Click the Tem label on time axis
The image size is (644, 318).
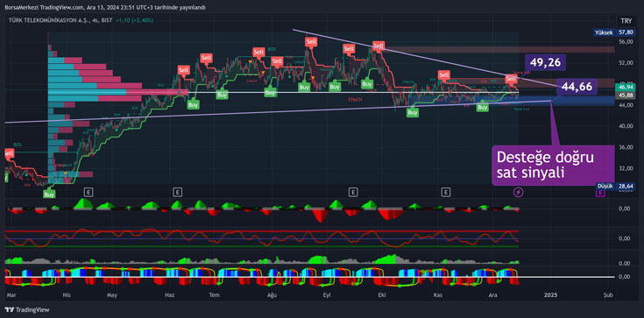point(214,295)
